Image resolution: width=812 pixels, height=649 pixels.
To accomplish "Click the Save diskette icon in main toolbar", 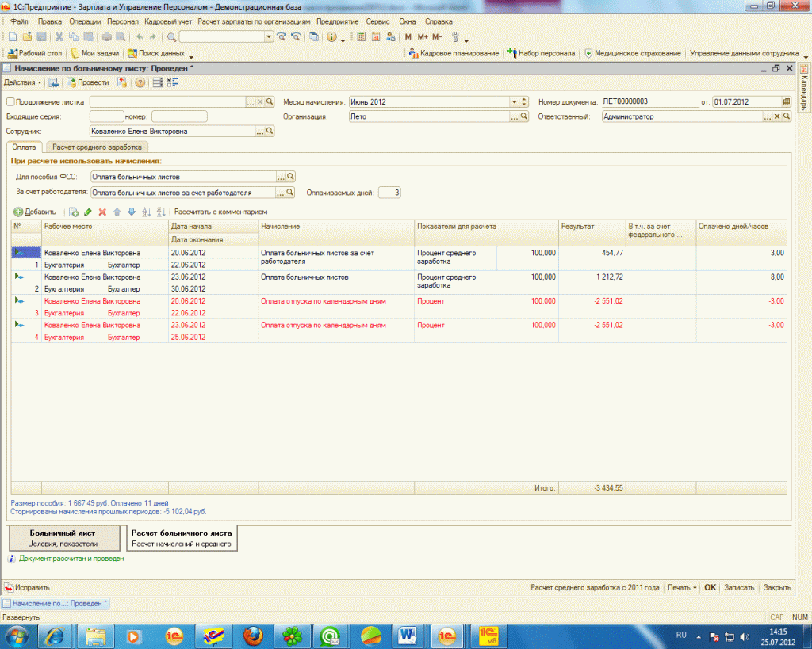I will coord(41,37).
